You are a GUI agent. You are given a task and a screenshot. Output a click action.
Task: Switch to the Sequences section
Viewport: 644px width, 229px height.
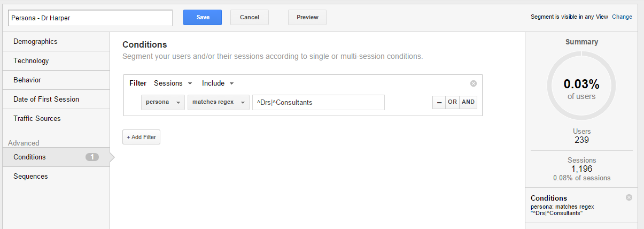click(x=30, y=177)
